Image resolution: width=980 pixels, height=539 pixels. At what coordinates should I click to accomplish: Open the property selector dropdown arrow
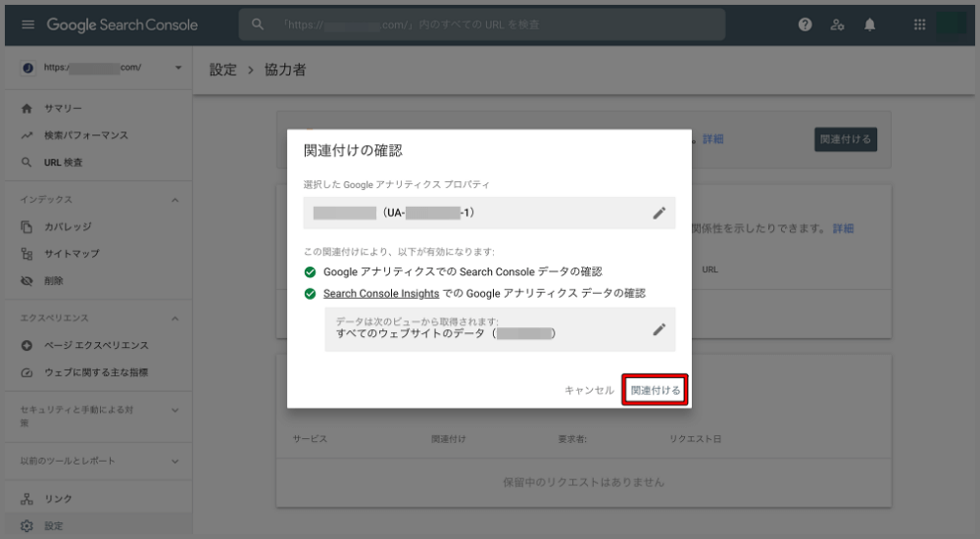(x=178, y=68)
